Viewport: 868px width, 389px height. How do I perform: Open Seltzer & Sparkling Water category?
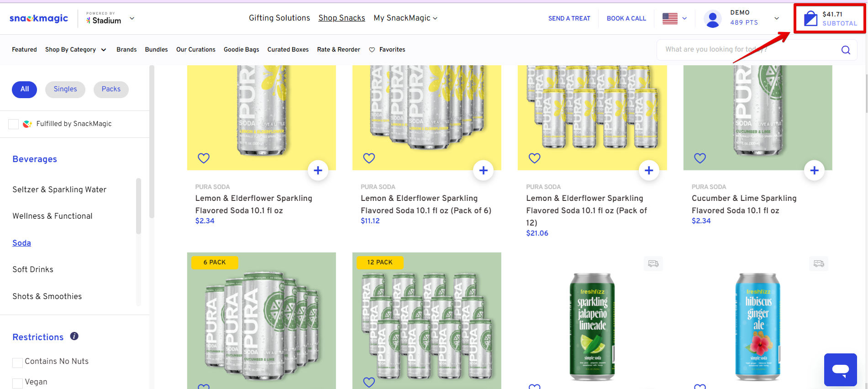[x=59, y=189]
